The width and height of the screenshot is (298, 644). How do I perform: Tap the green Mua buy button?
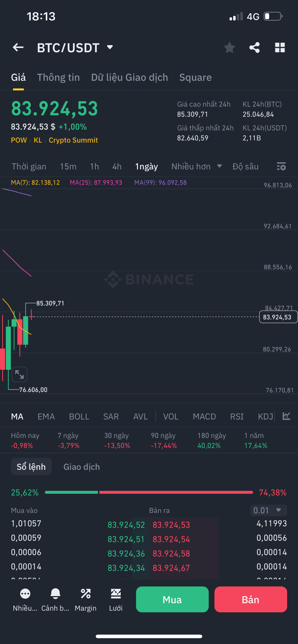coord(172,599)
